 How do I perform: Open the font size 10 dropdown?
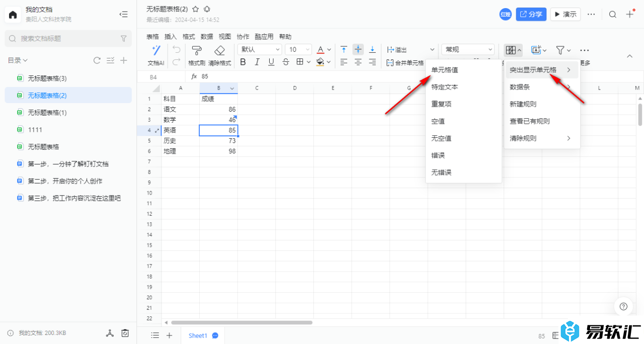(x=298, y=49)
